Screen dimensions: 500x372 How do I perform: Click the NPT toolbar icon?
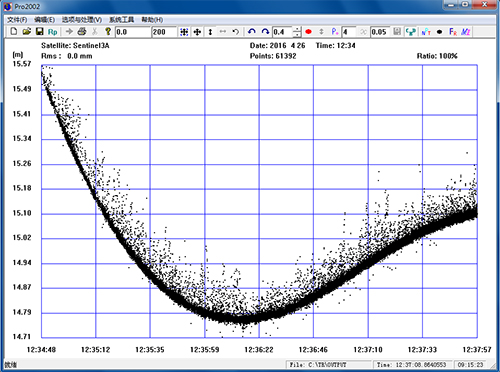(x=426, y=32)
